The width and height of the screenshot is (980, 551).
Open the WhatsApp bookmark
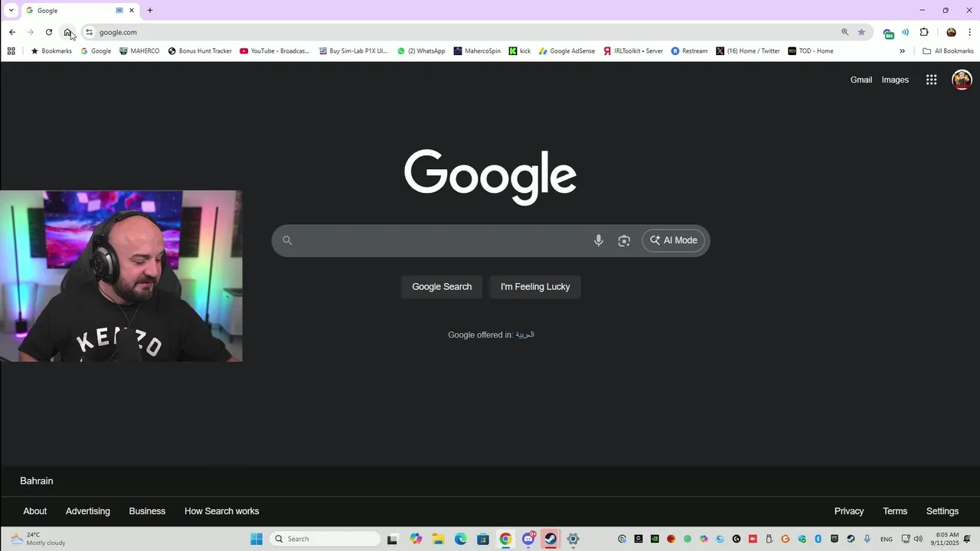point(421,51)
